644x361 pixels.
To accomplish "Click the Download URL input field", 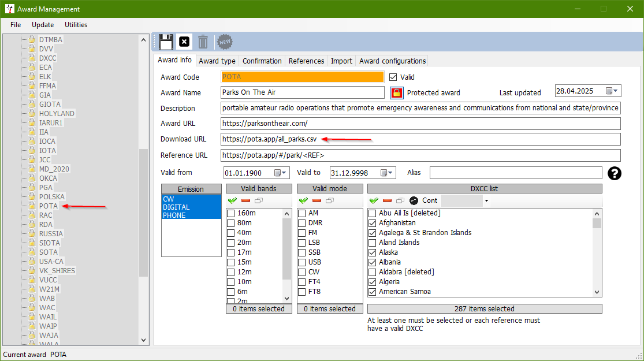I will (x=420, y=139).
